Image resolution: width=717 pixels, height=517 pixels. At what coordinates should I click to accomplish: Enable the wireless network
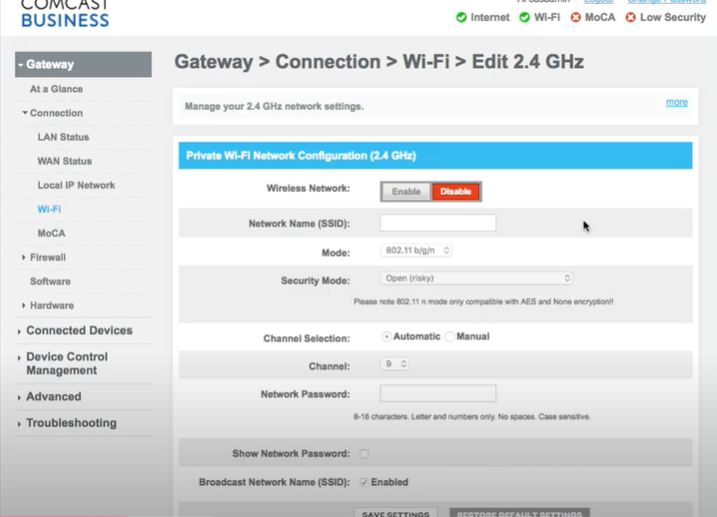[x=406, y=191]
